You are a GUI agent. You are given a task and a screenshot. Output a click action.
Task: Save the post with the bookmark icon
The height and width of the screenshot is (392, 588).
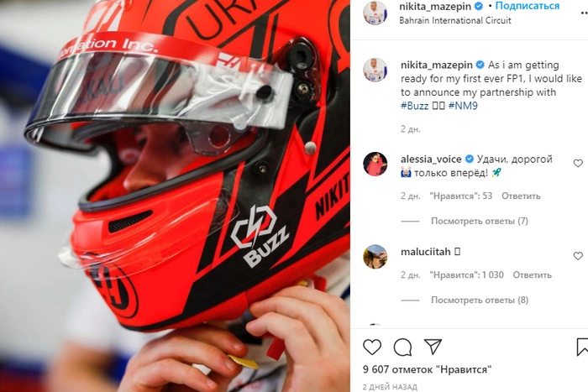coord(582,347)
